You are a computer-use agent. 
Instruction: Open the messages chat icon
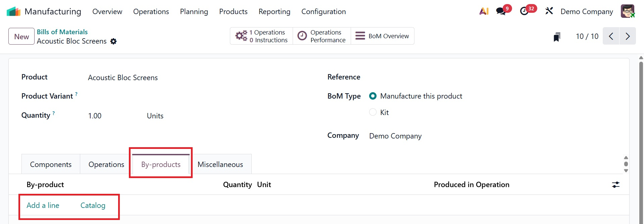(x=501, y=11)
